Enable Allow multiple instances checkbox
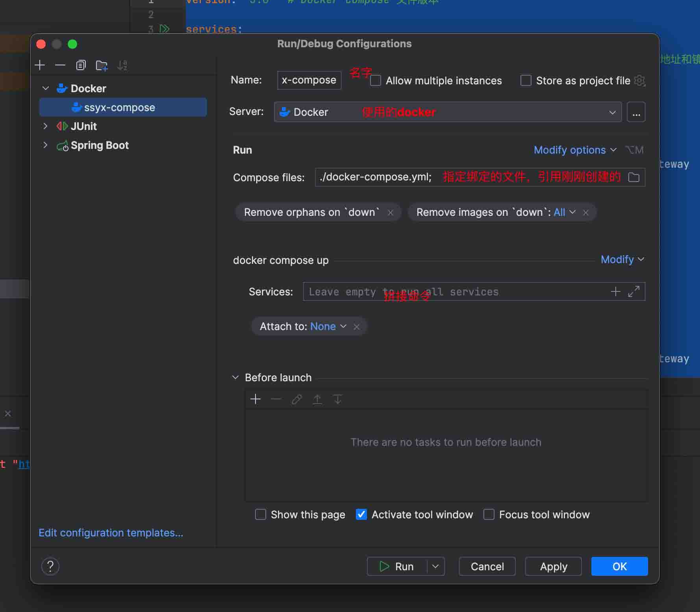Screen dimensions: 700x612 point(376,81)
